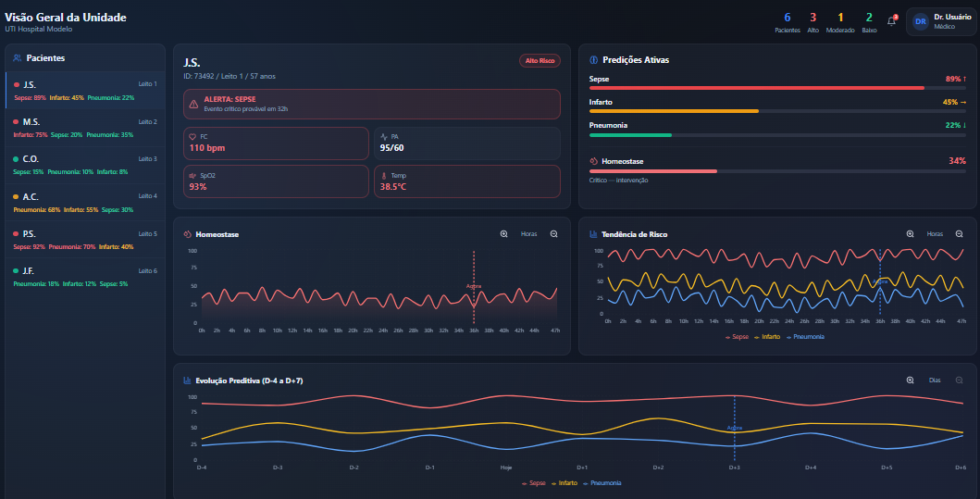
Task: Select patient A.C. in Leito 4
Action: pos(86,202)
